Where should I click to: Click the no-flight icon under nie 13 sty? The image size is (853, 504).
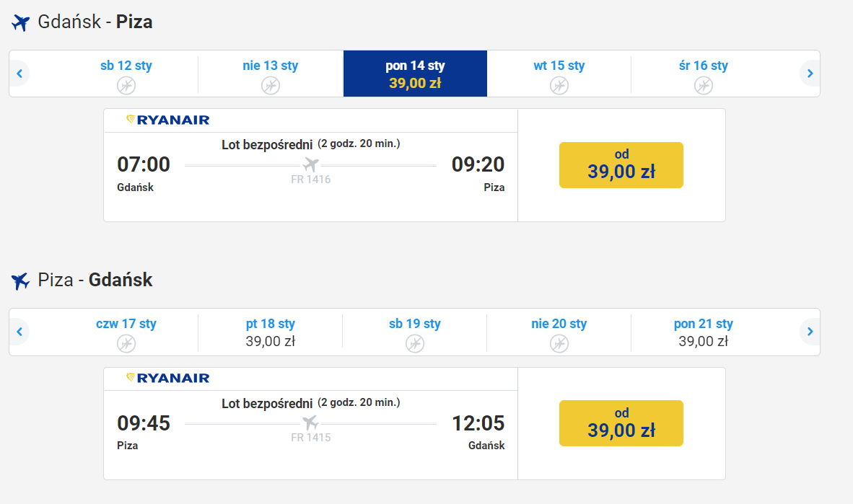[271, 85]
